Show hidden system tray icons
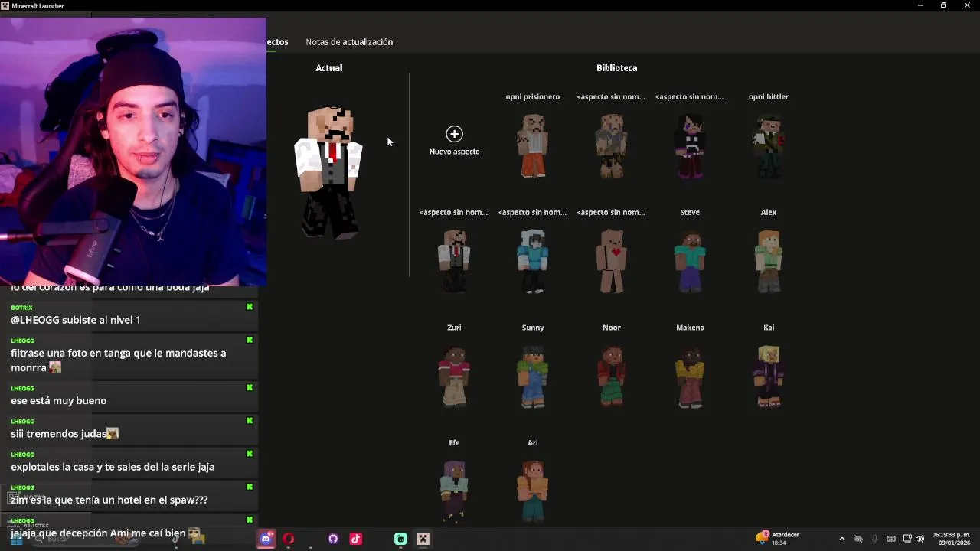The width and height of the screenshot is (980, 551). [842, 539]
